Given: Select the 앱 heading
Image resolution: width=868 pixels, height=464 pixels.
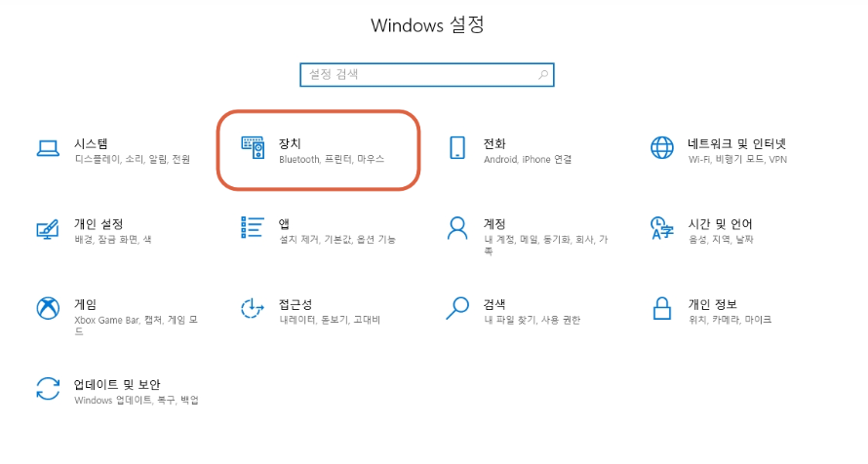Looking at the screenshot, I should coord(284,224).
